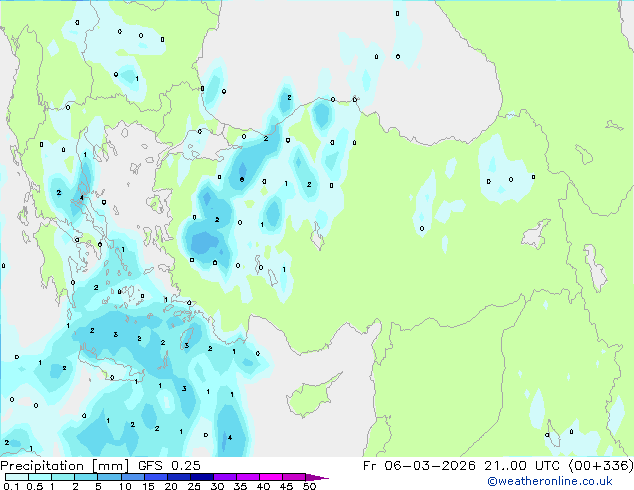
Task: Click the purple arrow end of legend
Action: [316, 477]
